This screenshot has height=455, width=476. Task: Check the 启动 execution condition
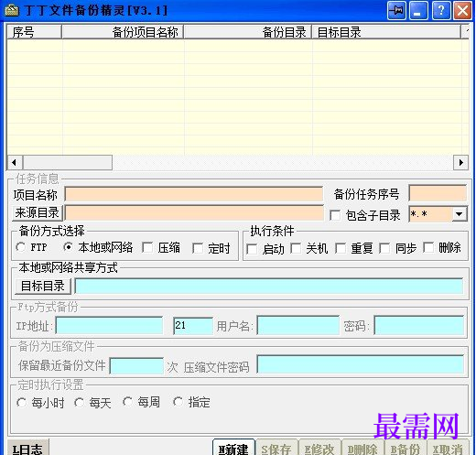click(x=252, y=249)
